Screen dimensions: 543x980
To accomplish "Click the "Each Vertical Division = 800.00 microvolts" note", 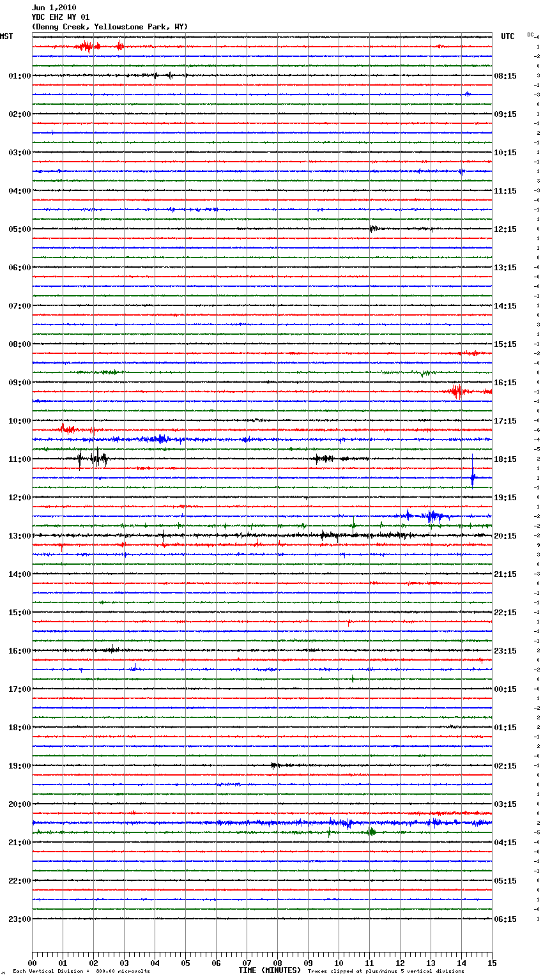I will click(x=82, y=972).
